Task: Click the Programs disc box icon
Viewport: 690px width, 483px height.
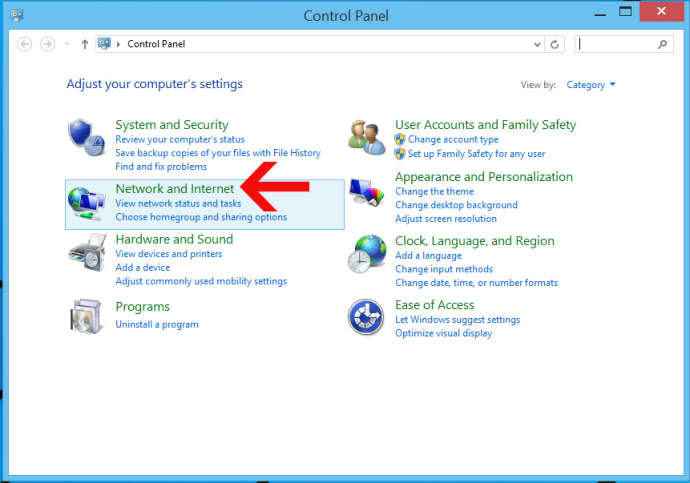Action: point(86,317)
